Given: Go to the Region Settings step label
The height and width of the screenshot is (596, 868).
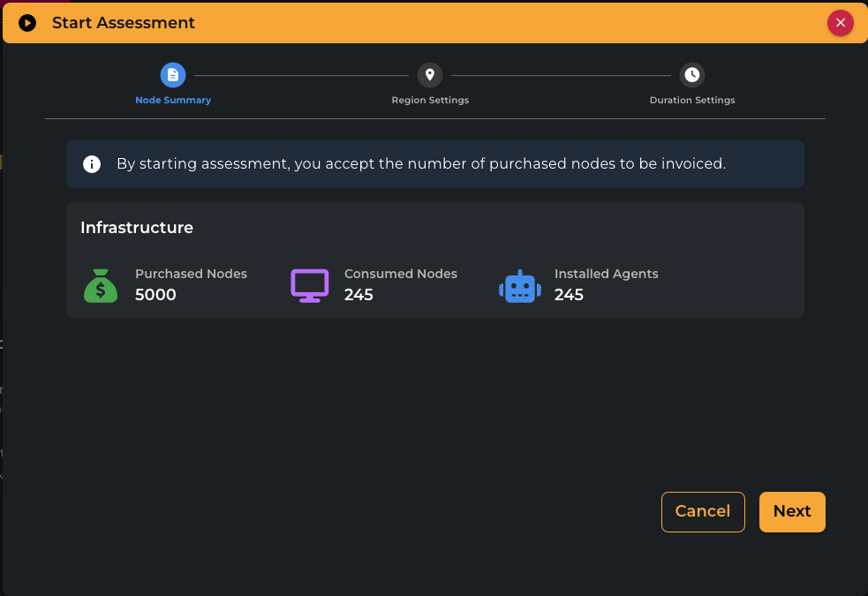Looking at the screenshot, I should click(430, 100).
